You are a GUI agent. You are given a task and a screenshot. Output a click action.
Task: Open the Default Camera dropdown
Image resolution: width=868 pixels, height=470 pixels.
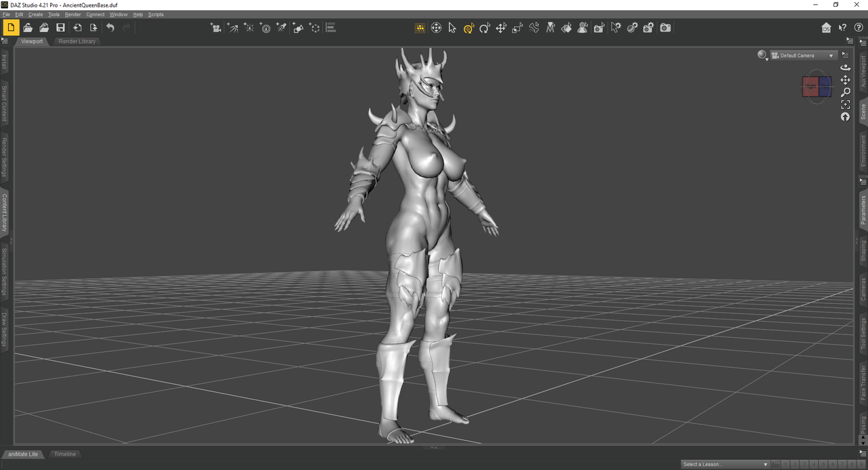point(804,56)
